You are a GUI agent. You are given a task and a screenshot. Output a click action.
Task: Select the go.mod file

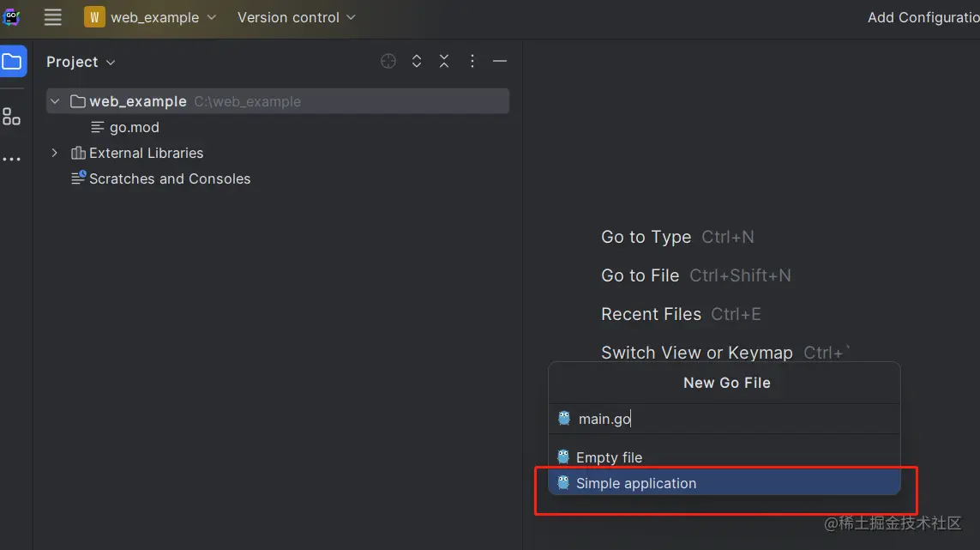click(134, 127)
